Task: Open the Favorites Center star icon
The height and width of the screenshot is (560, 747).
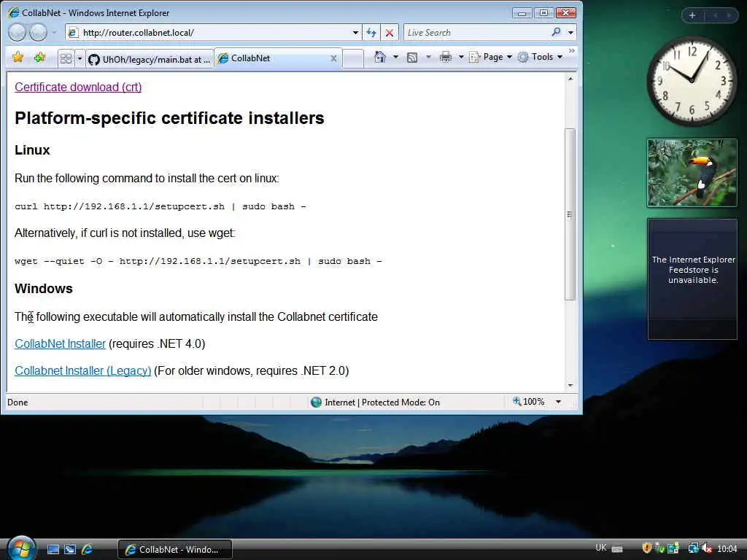Action: click(18, 58)
